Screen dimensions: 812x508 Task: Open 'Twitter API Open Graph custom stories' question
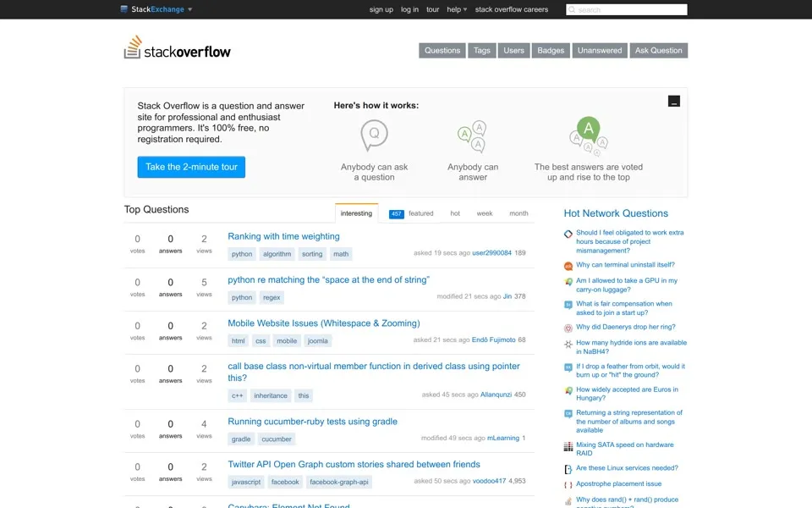coord(354,465)
